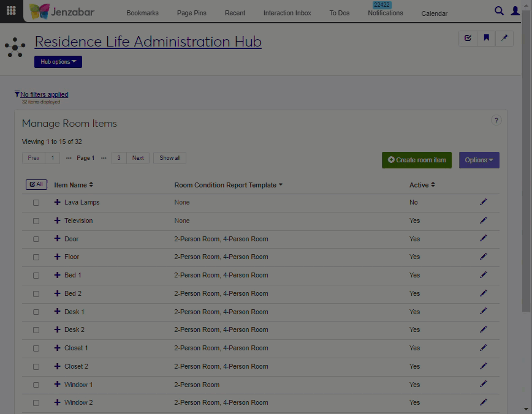
Task: Click the vertical scrollbar's down arrow
Action: click(527, 408)
